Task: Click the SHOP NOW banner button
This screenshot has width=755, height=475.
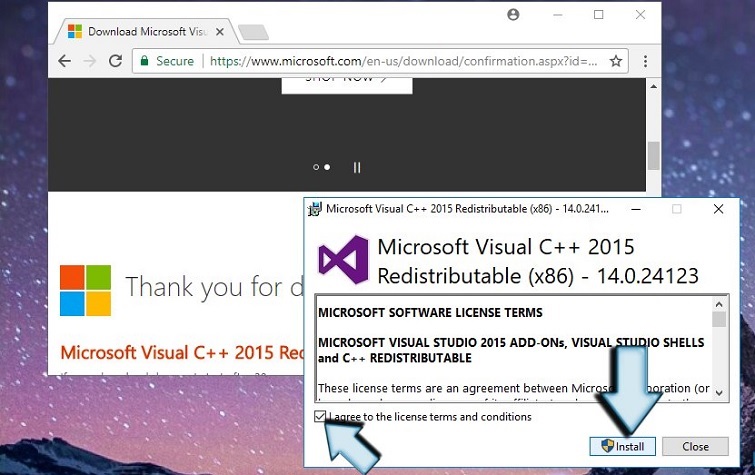Action: [346, 81]
